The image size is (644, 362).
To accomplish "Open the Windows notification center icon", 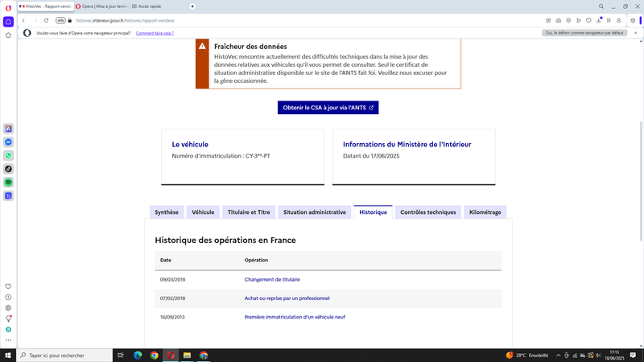I will click(x=633, y=356).
